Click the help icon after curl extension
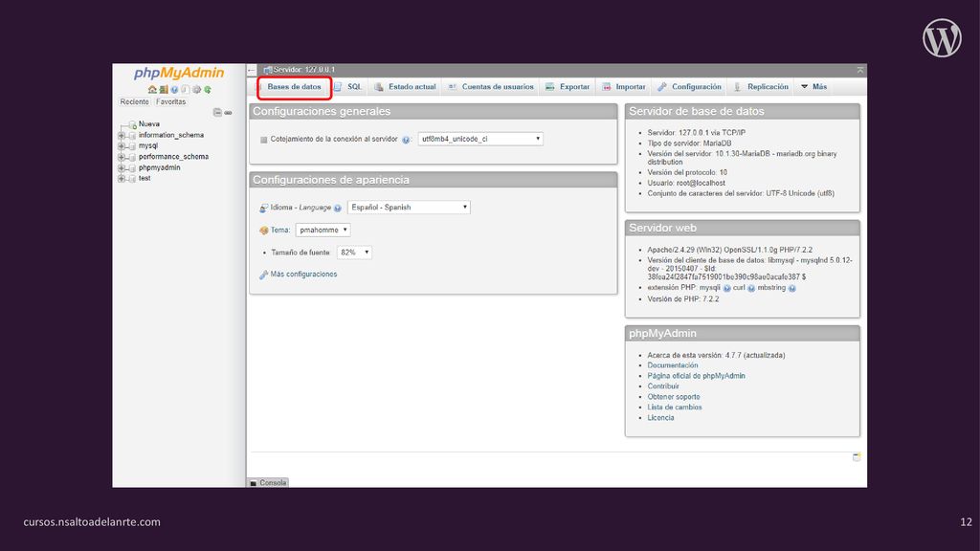Viewport: 980px width, 551px height. (751, 288)
